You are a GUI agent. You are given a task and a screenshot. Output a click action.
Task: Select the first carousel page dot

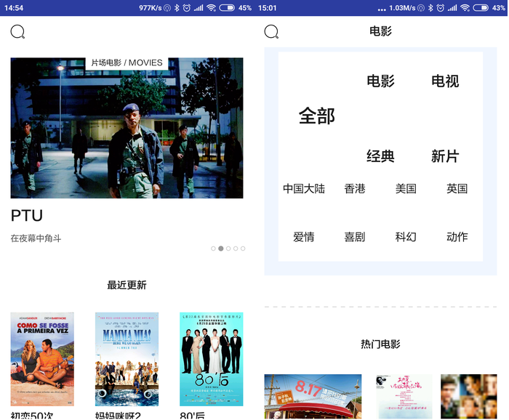click(x=213, y=249)
